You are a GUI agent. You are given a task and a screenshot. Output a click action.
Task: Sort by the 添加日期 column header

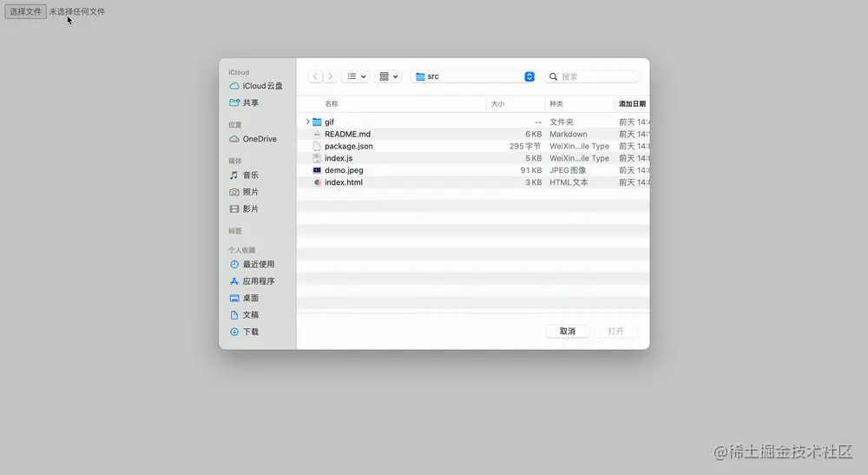pyautogui.click(x=632, y=103)
